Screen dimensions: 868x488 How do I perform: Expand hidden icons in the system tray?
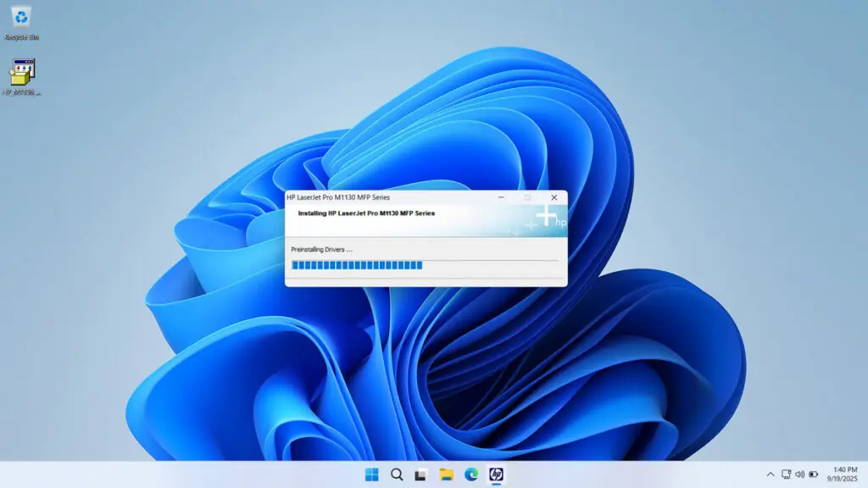(x=770, y=475)
